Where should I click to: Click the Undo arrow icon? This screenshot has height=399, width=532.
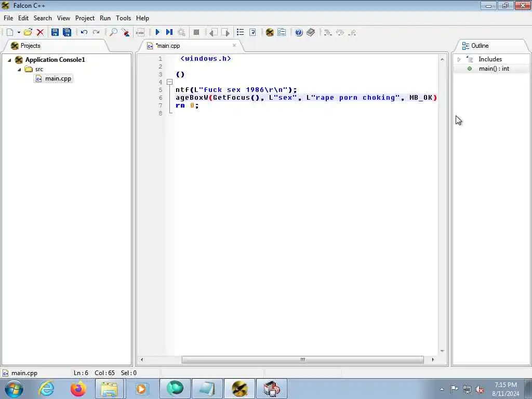84,32
